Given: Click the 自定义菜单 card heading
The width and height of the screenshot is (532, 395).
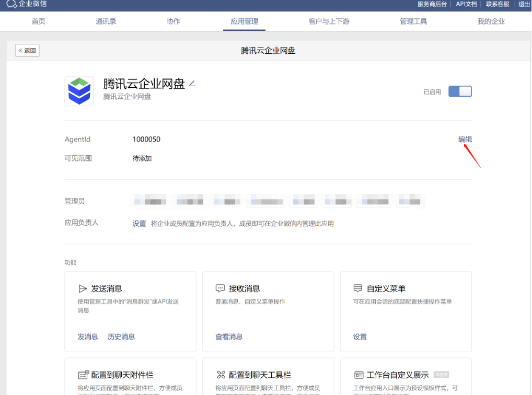Looking at the screenshot, I should coord(386,288).
